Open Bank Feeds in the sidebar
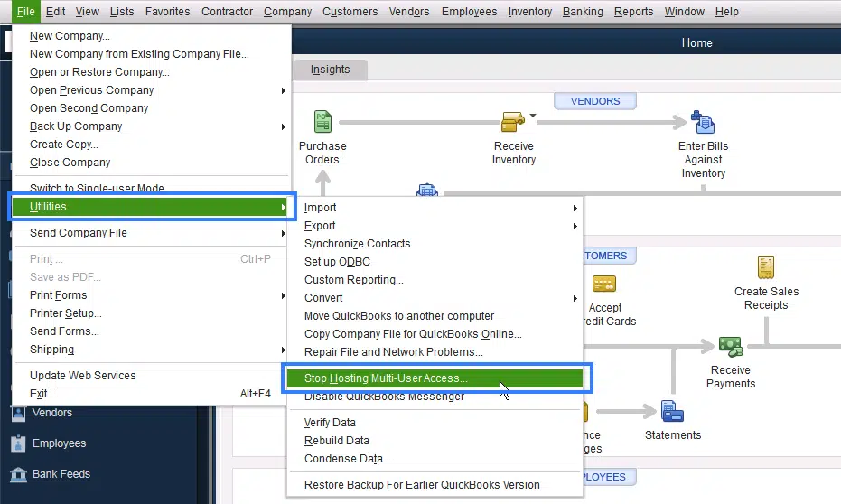 pos(61,474)
